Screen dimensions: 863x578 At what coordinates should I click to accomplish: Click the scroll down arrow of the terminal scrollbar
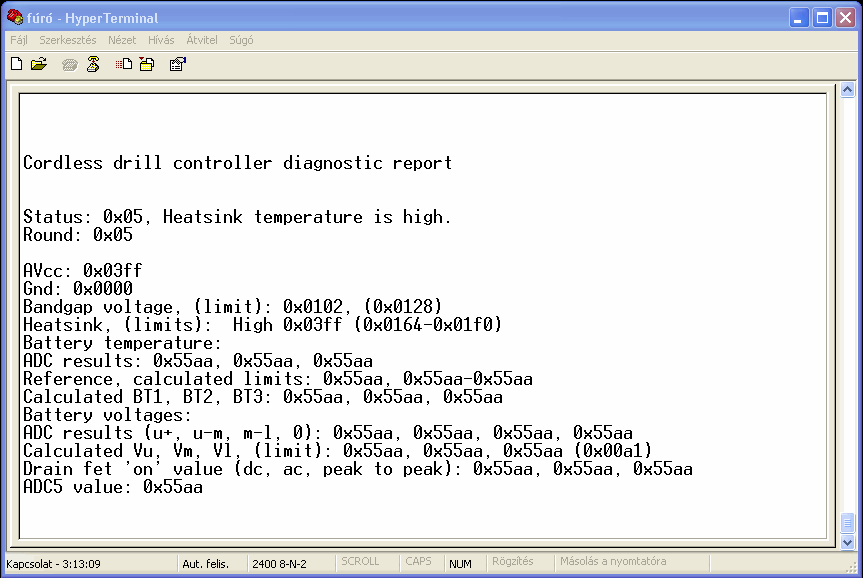[848, 542]
